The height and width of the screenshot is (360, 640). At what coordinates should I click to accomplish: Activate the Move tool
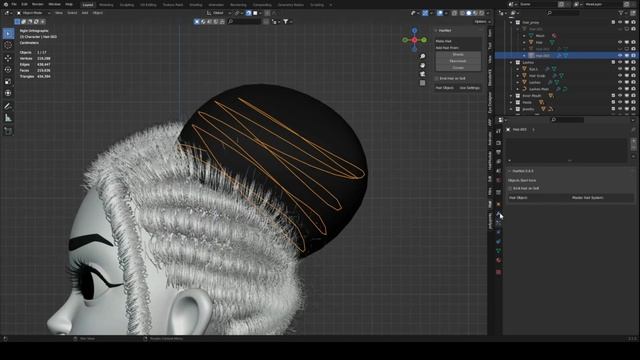[8, 58]
